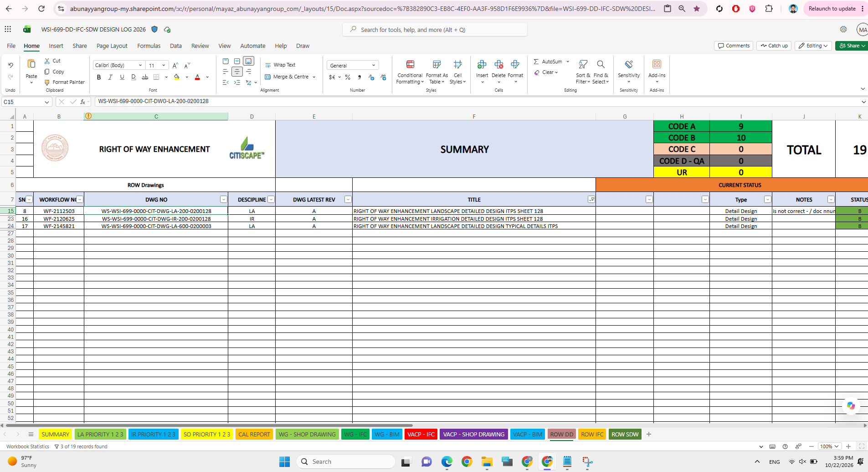Click the Fill colour bucket swatch
The height and width of the screenshot is (472, 868).
click(x=177, y=77)
